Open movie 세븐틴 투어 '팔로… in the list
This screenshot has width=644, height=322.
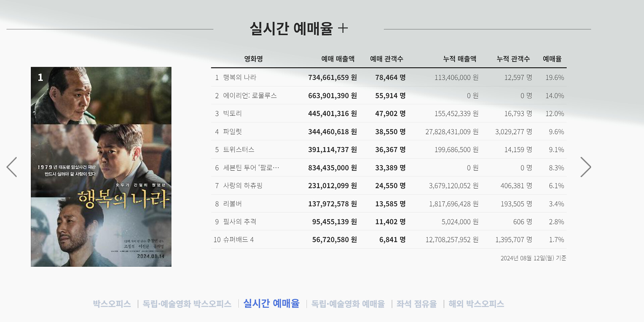point(251,168)
